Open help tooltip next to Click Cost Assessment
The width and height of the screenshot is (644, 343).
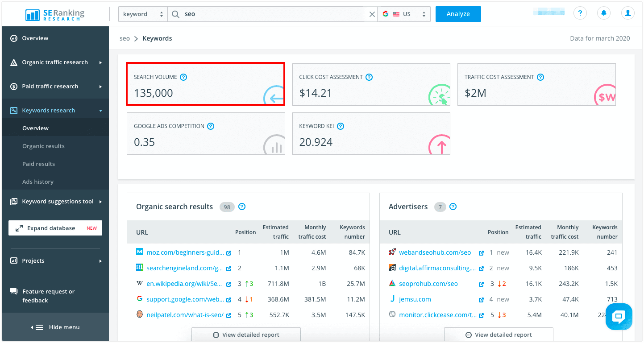pyautogui.click(x=369, y=77)
